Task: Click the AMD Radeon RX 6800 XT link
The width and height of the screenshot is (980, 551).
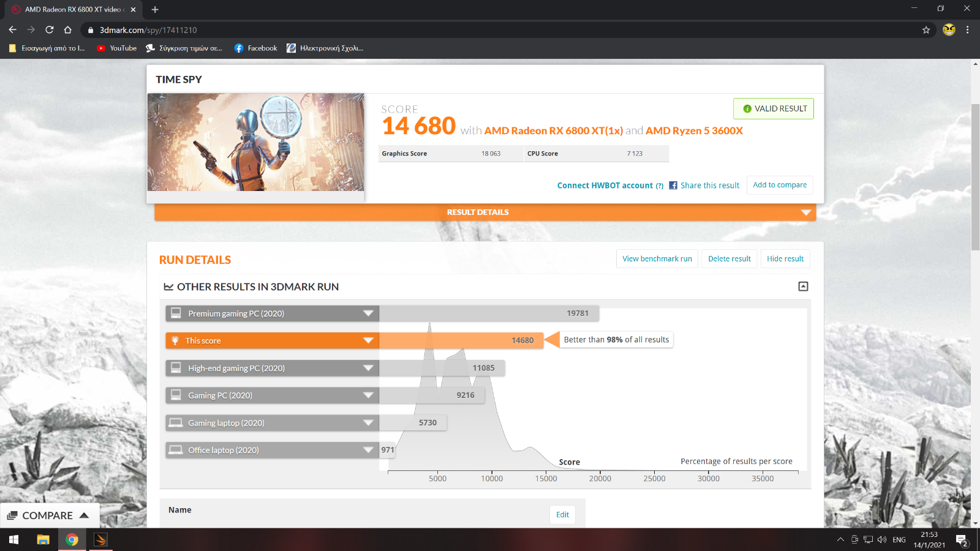Action: pos(554,130)
